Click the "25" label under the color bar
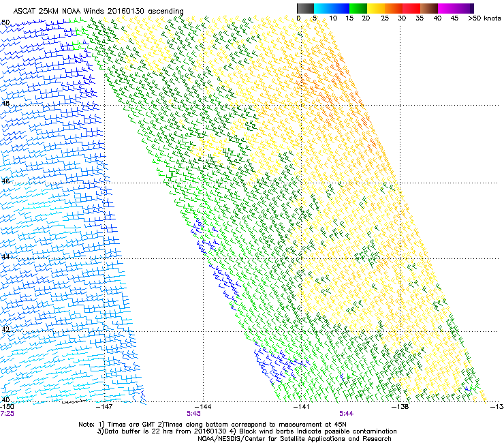 coord(385,18)
